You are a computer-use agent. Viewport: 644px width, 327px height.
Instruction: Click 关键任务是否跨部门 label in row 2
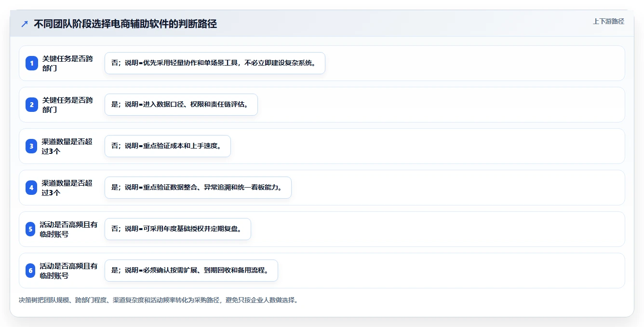pyautogui.click(x=67, y=105)
